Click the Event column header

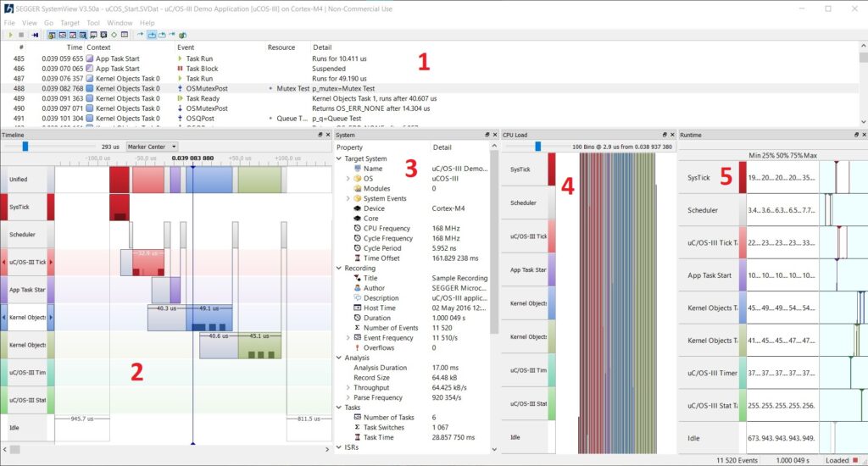coord(186,47)
